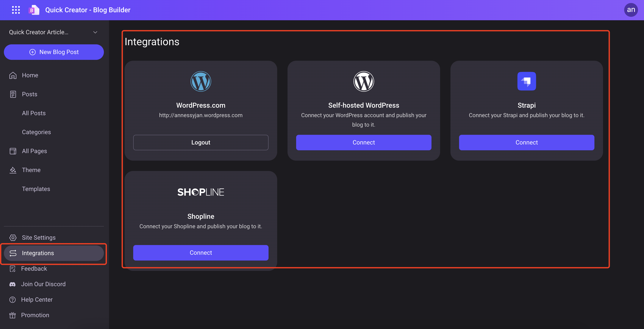This screenshot has height=329, width=644.
Task: Open the Theme menu item
Action: coord(31,170)
